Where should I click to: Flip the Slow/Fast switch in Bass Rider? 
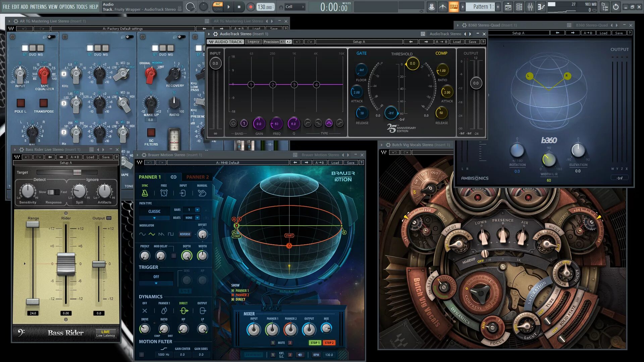(x=53, y=192)
